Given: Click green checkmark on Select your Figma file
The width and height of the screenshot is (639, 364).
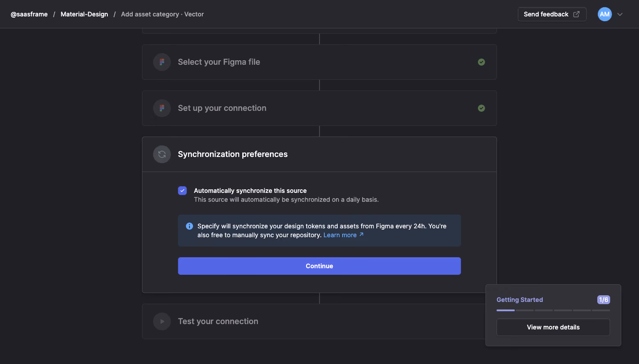Looking at the screenshot, I should pyautogui.click(x=481, y=62).
